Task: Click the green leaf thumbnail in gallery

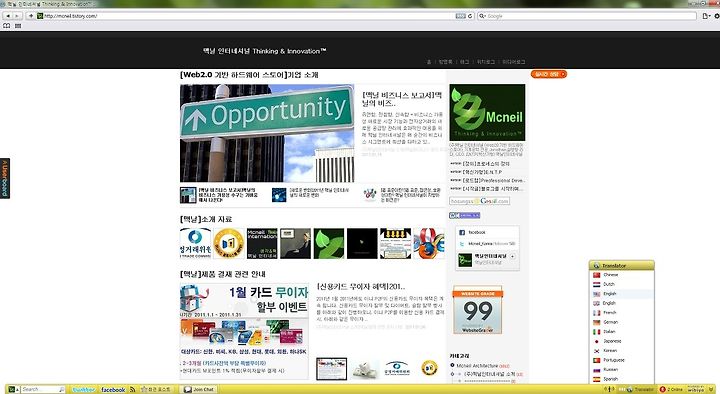Action: point(329,243)
